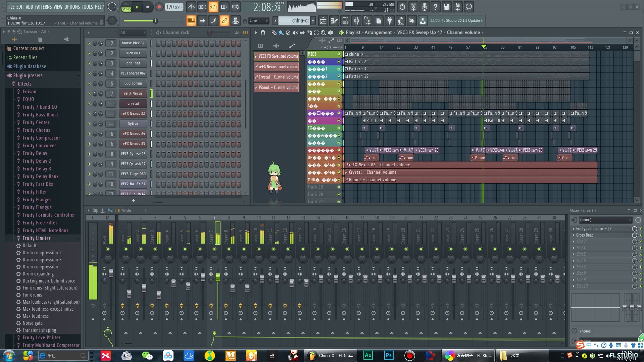644x362 pixels.
Task: Show the Channel rack view icon
Action: pyautogui.click(x=345, y=21)
